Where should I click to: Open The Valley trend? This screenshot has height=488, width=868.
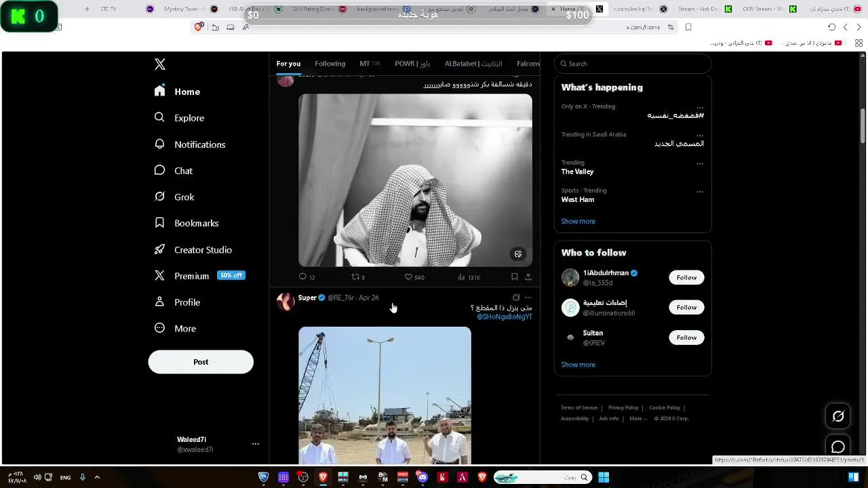point(577,172)
